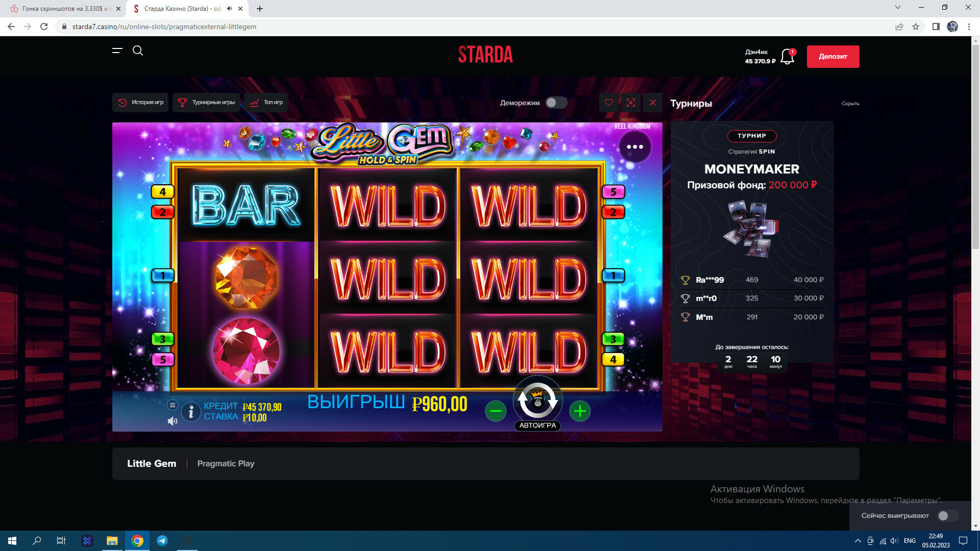Viewport: 980px width, 551px height.
Task: Open Telegram from the taskbar
Action: (x=162, y=541)
